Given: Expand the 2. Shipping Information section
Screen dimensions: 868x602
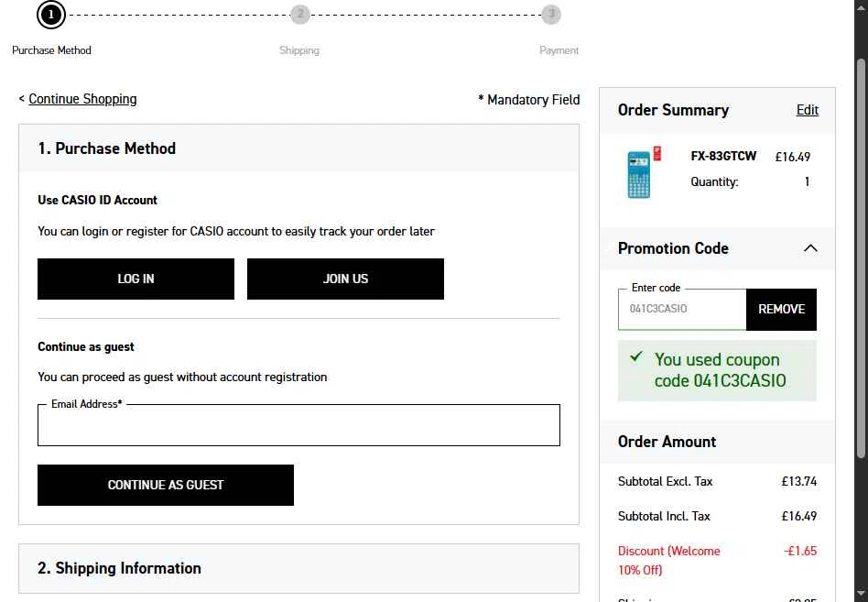Looking at the screenshot, I should (x=298, y=568).
